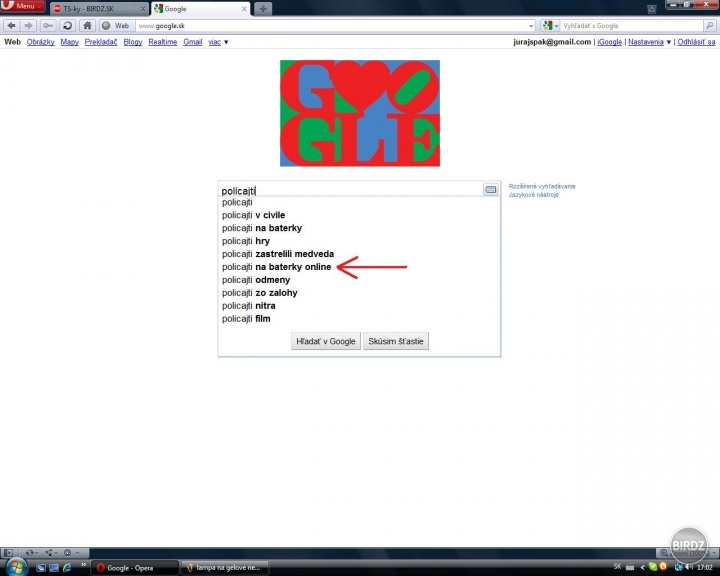This screenshot has width=720, height=576.
Task: Open Opera Link sync icon in status bar
Action: pyautogui.click(x=31, y=553)
